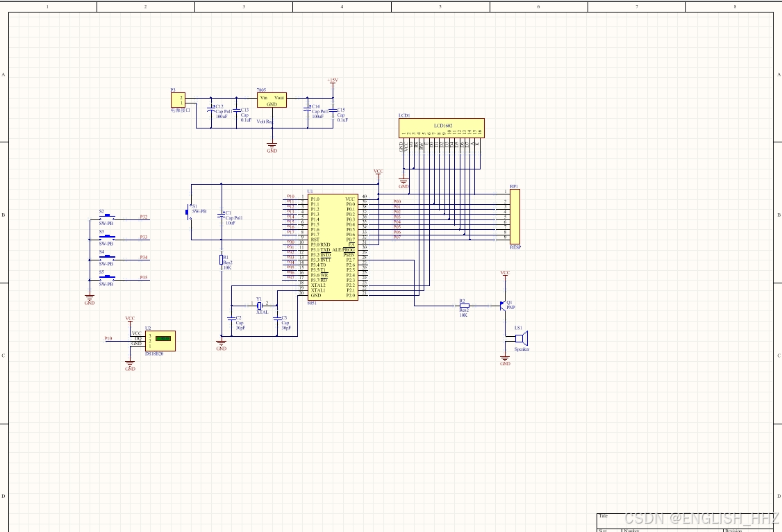
Task: Click the GND symbol below resistor R1
Action: tap(222, 345)
